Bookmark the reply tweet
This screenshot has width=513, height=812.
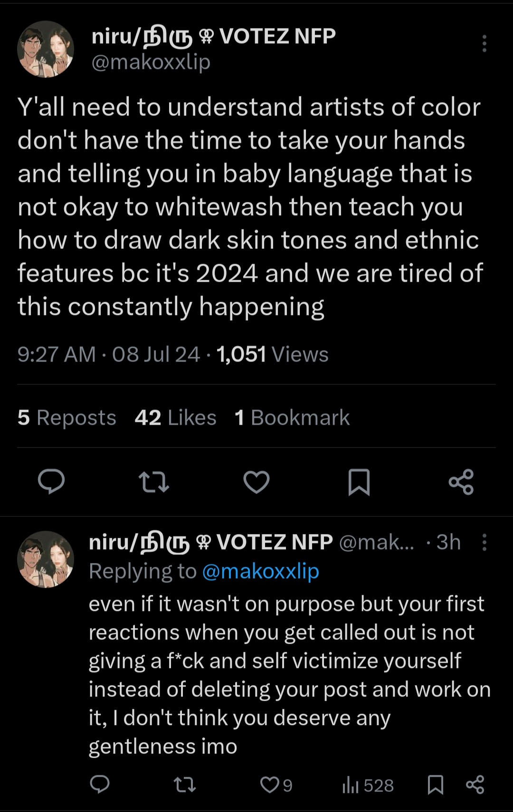coord(436,784)
